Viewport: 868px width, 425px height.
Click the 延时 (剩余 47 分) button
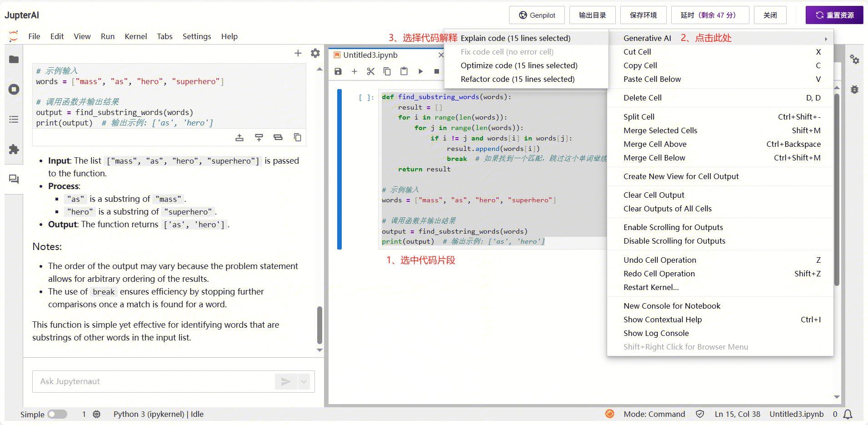710,15
